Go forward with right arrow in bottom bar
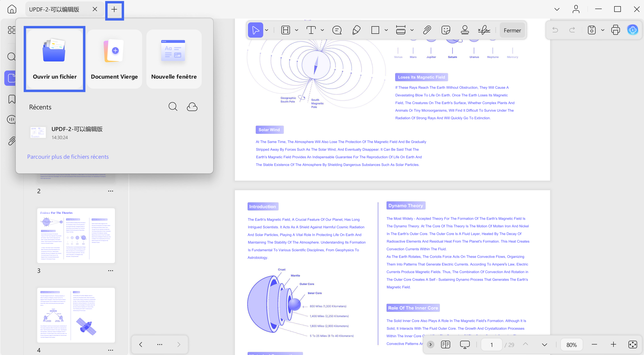Image resolution: width=644 pixels, height=355 pixels. click(x=179, y=345)
